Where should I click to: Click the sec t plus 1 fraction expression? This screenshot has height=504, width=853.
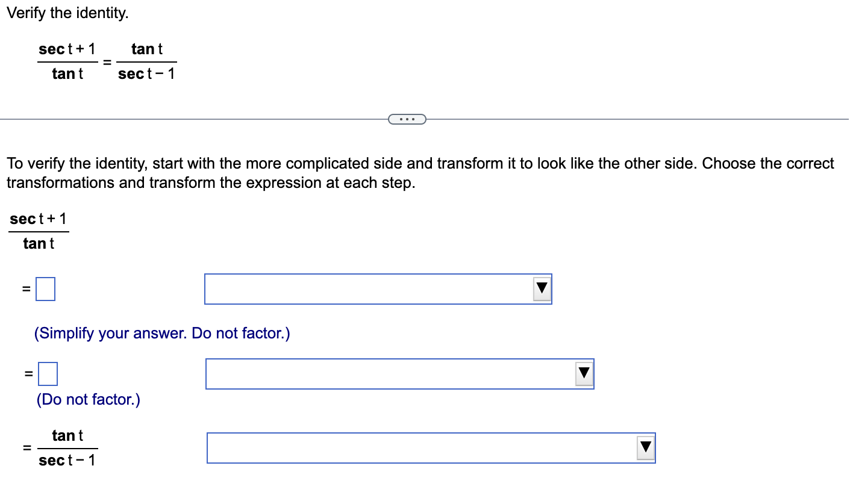point(38,230)
